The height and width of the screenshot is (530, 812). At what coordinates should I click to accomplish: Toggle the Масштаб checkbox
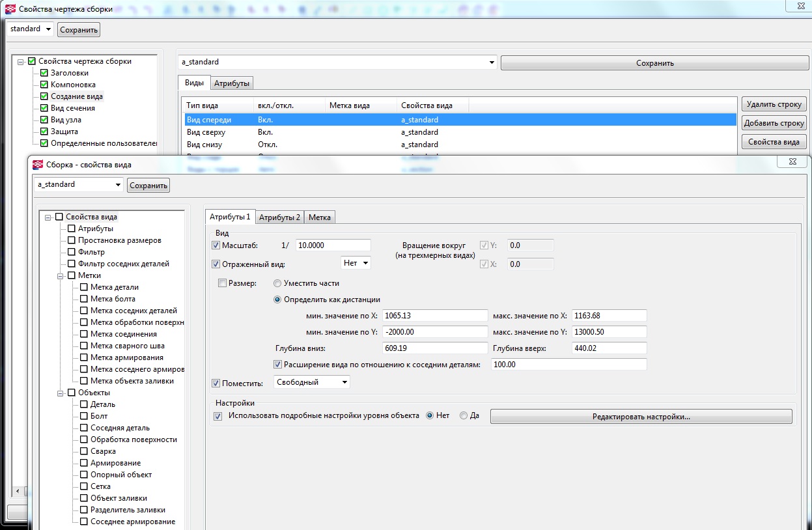(216, 245)
